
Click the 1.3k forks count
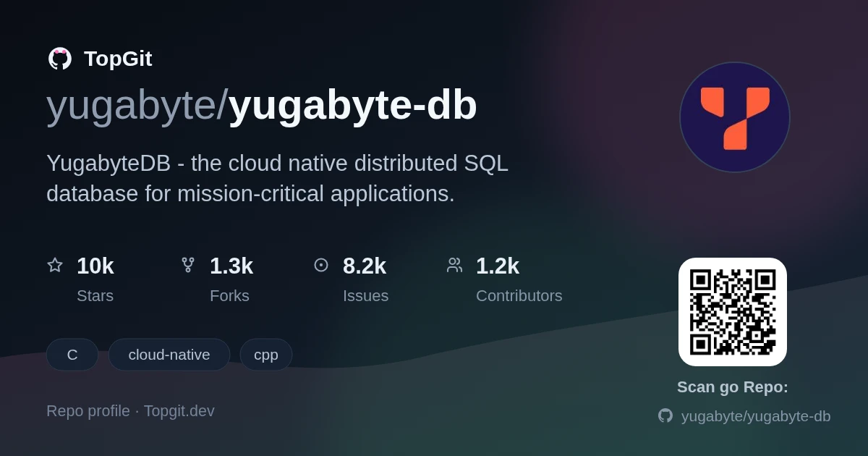pos(231,266)
